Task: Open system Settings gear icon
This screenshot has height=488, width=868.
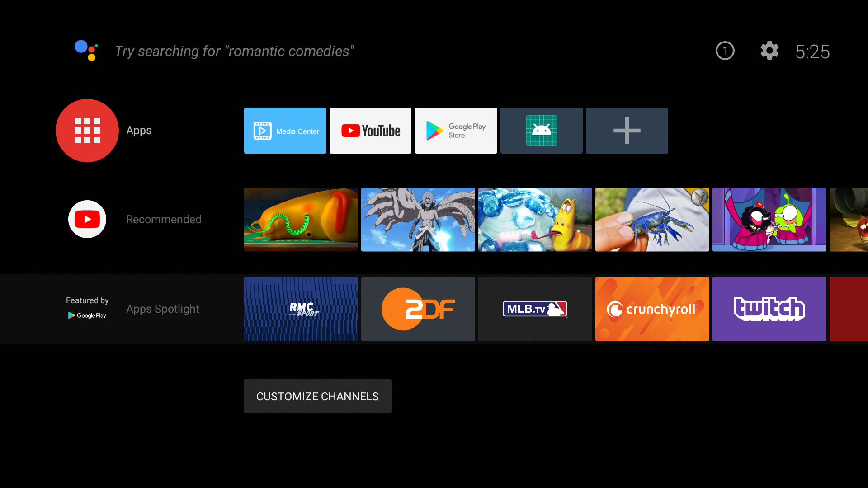Action: 769,51
